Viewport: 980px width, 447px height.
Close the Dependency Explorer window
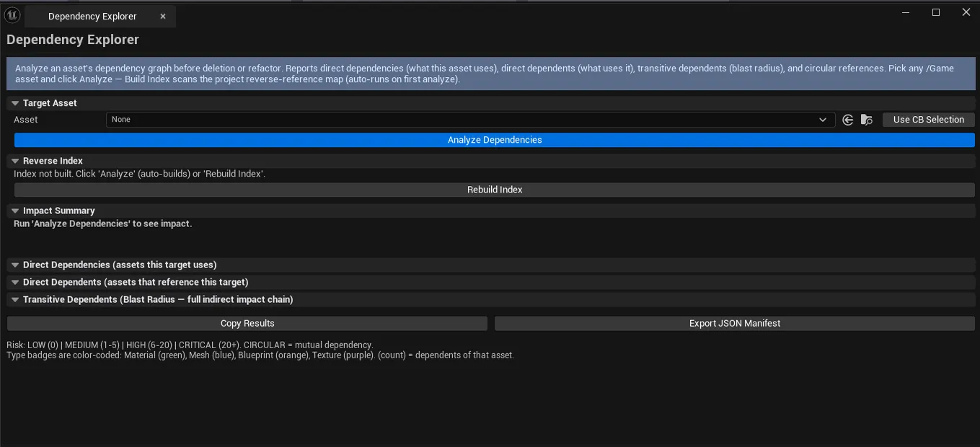click(966, 12)
